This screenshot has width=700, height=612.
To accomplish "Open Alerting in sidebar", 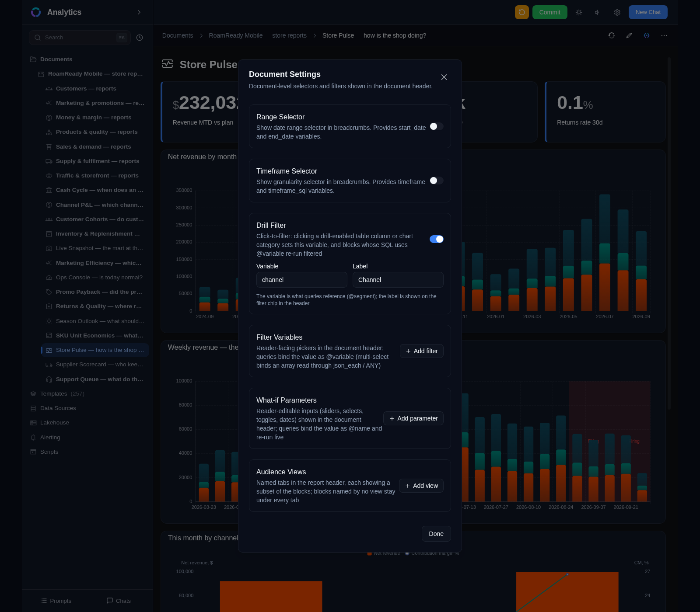I will pos(50,438).
